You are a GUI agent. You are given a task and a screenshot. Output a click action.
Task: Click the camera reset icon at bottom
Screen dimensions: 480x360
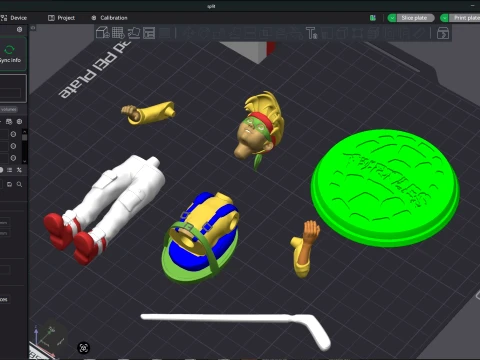(x=83, y=348)
